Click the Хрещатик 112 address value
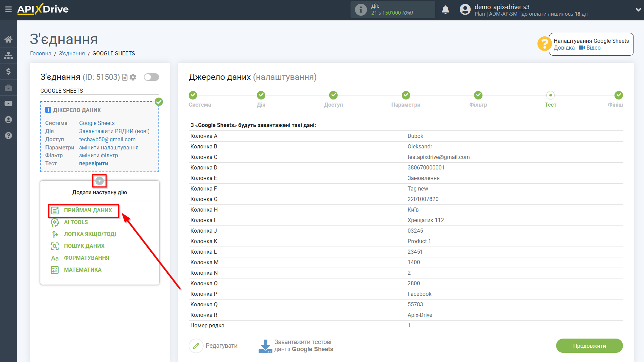Screen dimensions: 644x362 [425, 220]
